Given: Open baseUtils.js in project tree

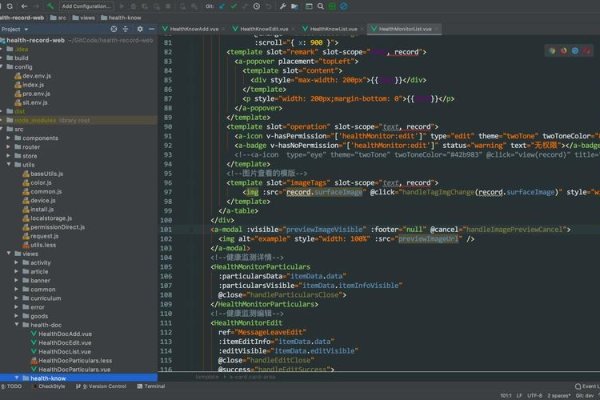Looking at the screenshot, I should click(x=47, y=173).
